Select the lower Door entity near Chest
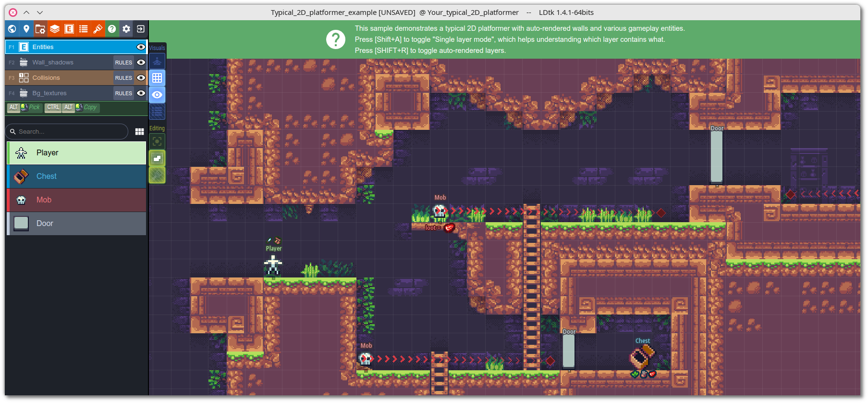 569,352
